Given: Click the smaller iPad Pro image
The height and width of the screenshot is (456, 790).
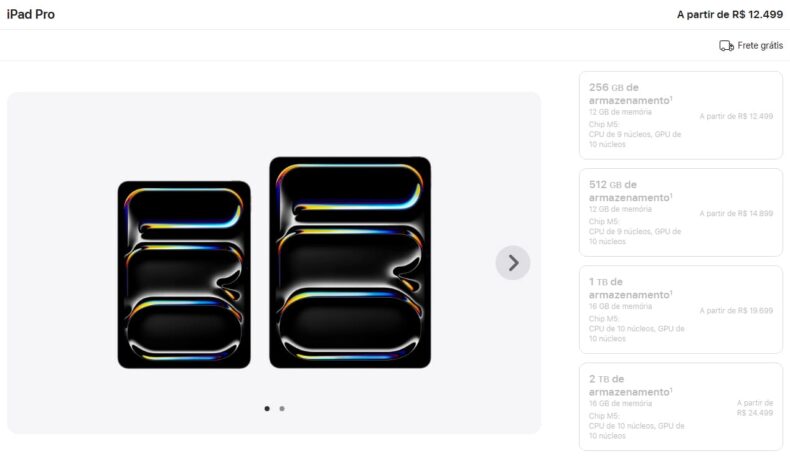Looking at the screenshot, I should (184, 275).
